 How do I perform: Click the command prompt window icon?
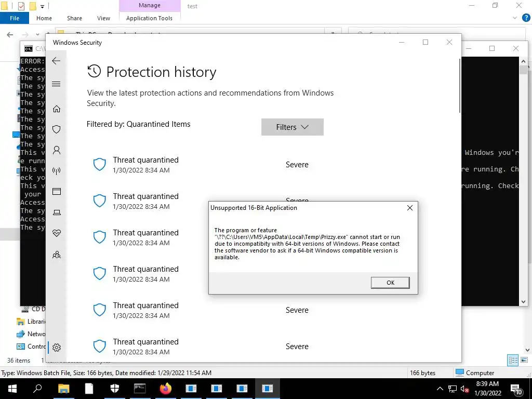tap(29, 49)
